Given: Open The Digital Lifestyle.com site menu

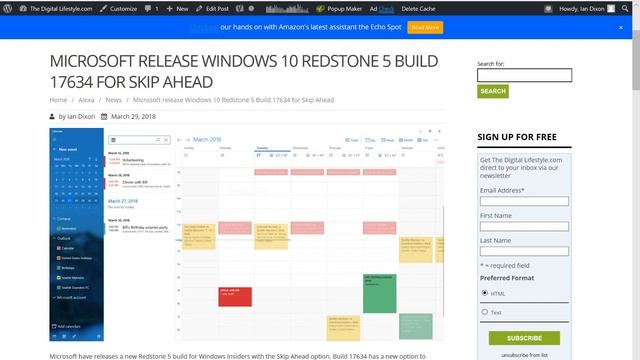Looking at the screenshot, I should (x=56, y=9).
